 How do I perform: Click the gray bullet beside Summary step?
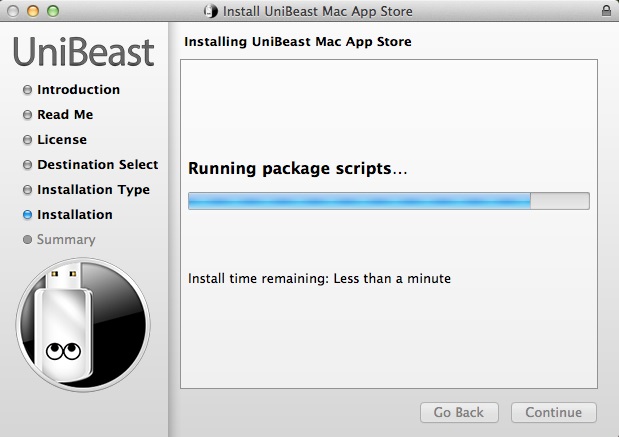point(27,240)
